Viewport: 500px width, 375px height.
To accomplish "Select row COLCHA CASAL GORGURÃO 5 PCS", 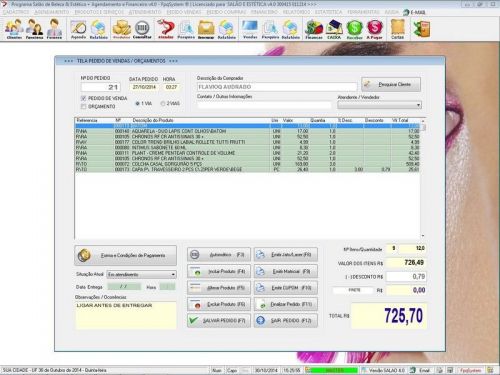I will pyautogui.click(x=247, y=164).
